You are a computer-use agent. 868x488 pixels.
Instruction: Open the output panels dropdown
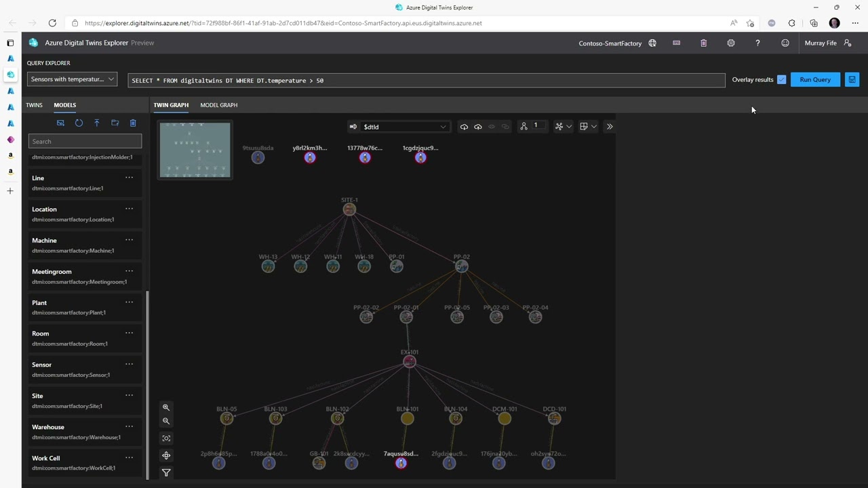588,127
